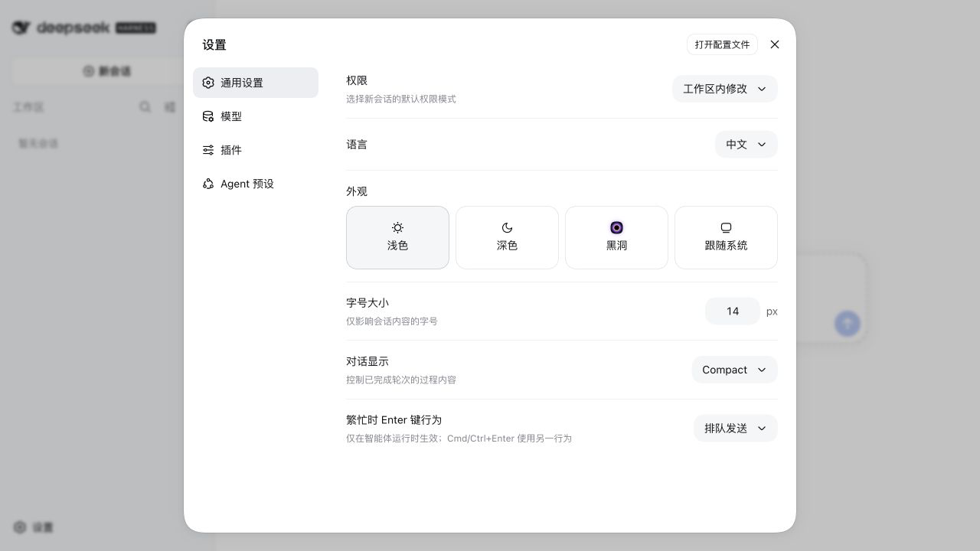The height and width of the screenshot is (551, 980).
Task: Click the search icon next to 工作区
Action: click(145, 107)
